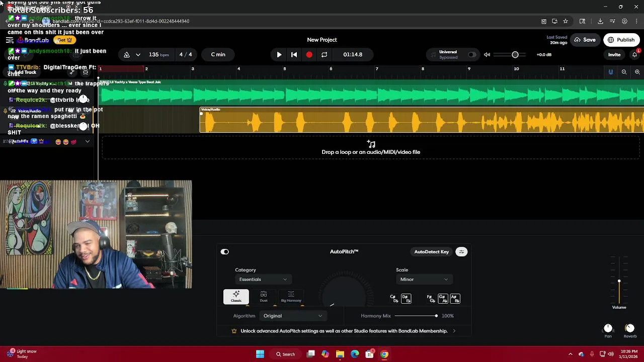This screenshot has width=644, height=362.
Task: Click the timeline zoom in icon
Action: point(637,72)
